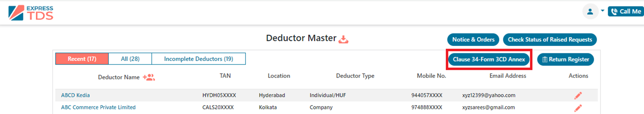
Task: Open ABC Commerce Private Limited link
Action: 98,107
